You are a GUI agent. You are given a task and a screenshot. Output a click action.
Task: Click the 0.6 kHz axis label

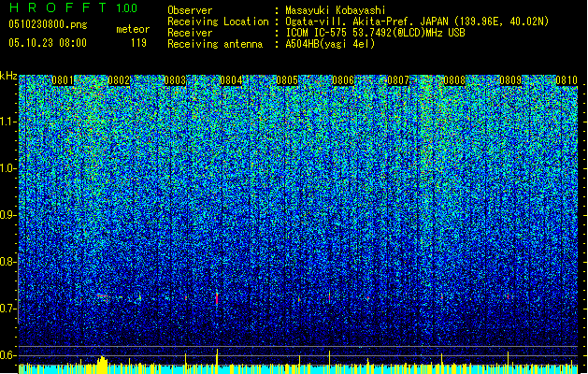point(7,355)
